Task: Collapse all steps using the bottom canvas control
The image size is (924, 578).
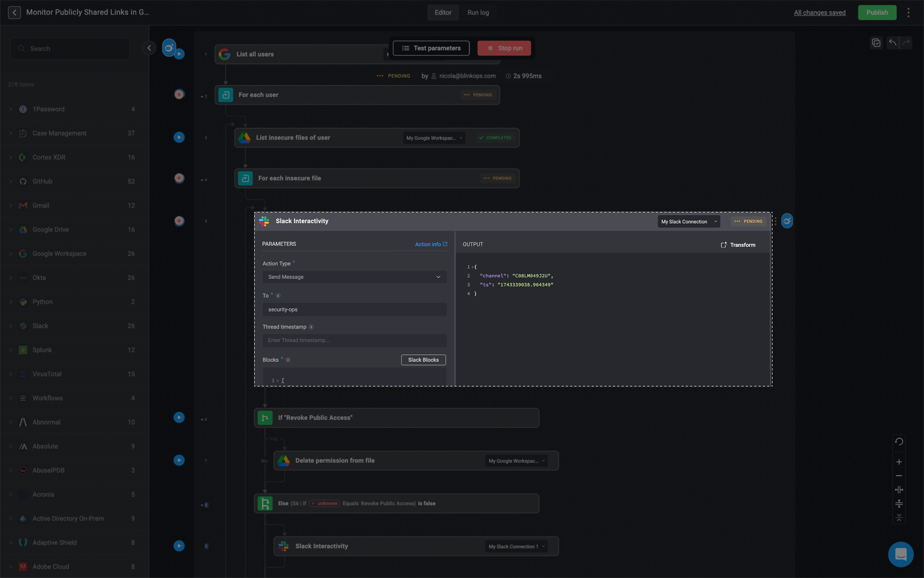Action: (x=899, y=518)
